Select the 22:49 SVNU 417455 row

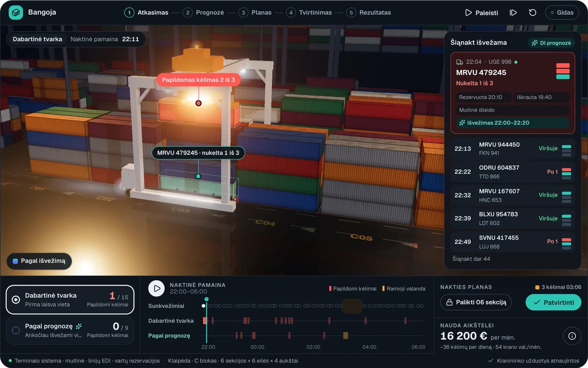[x=513, y=242]
